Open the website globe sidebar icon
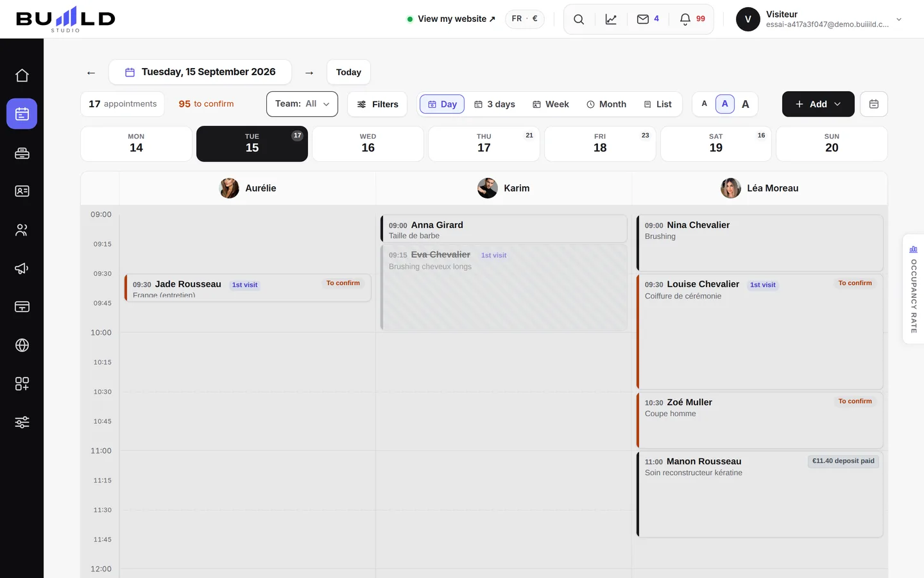Screen dimensions: 924x578 click(22, 346)
